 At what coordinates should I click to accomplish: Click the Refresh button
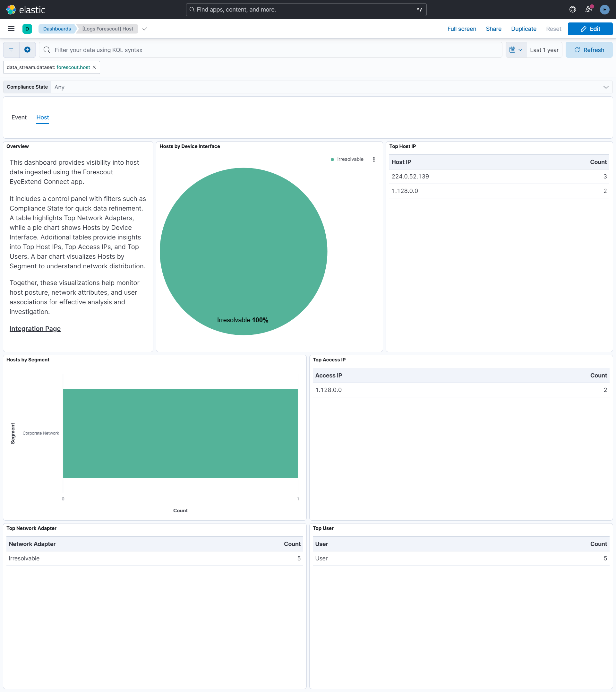coord(589,50)
